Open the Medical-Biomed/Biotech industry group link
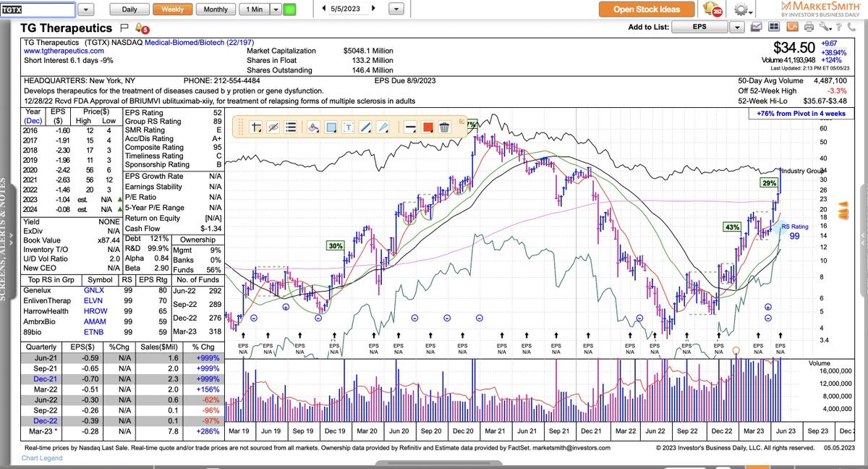The height and width of the screenshot is (469, 868). coord(200,43)
